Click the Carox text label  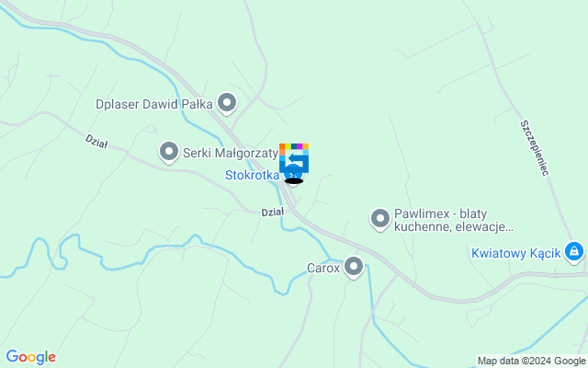click(x=323, y=268)
